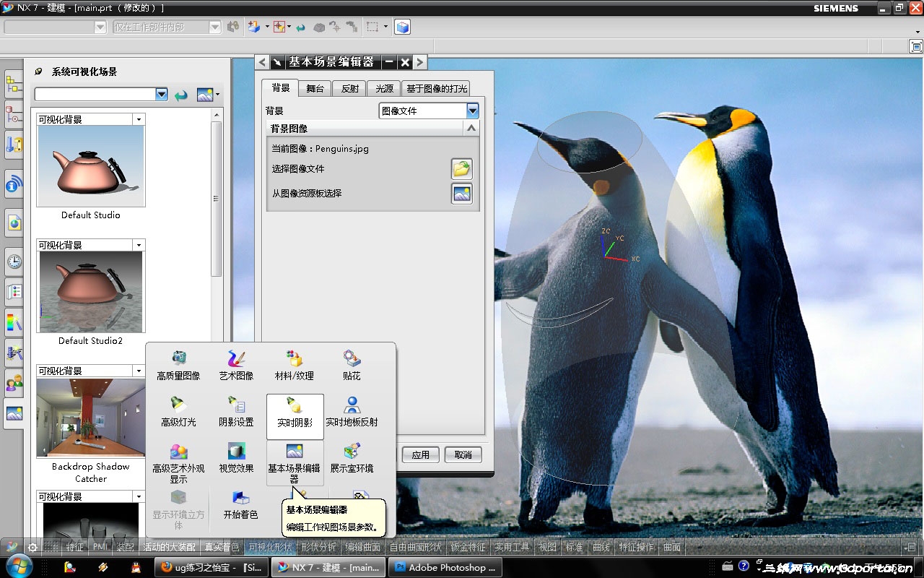This screenshot has height=578, width=924.
Task: Switch to the 编辑曲面 toolbar tab
Action: pyautogui.click(x=362, y=547)
